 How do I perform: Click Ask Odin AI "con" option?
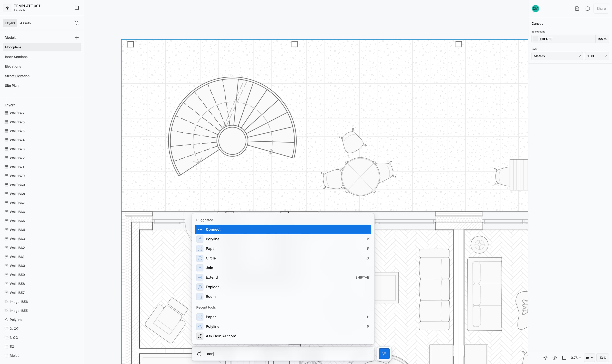click(283, 336)
